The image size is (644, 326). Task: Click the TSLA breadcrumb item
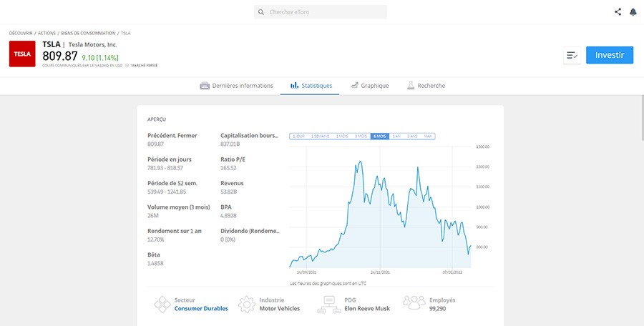tap(126, 34)
